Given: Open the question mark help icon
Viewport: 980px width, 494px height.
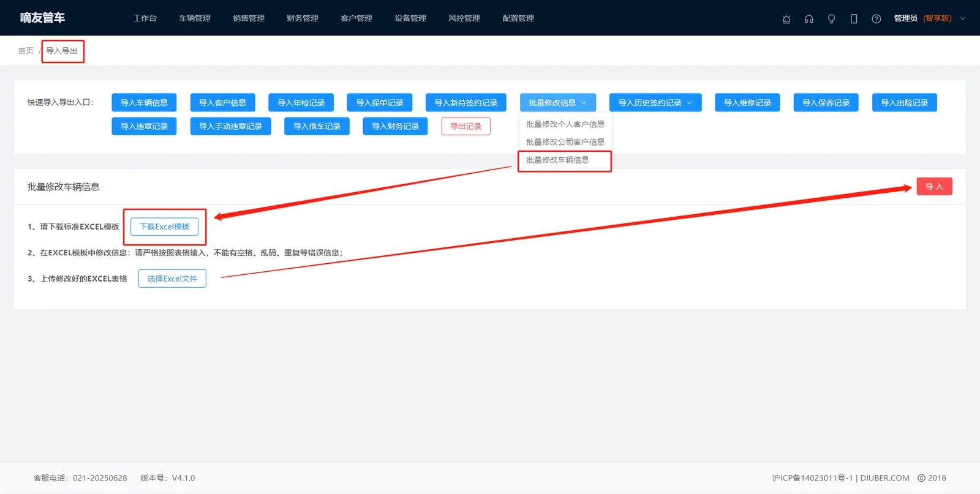Looking at the screenshot, I should click(x=876, y=19).
